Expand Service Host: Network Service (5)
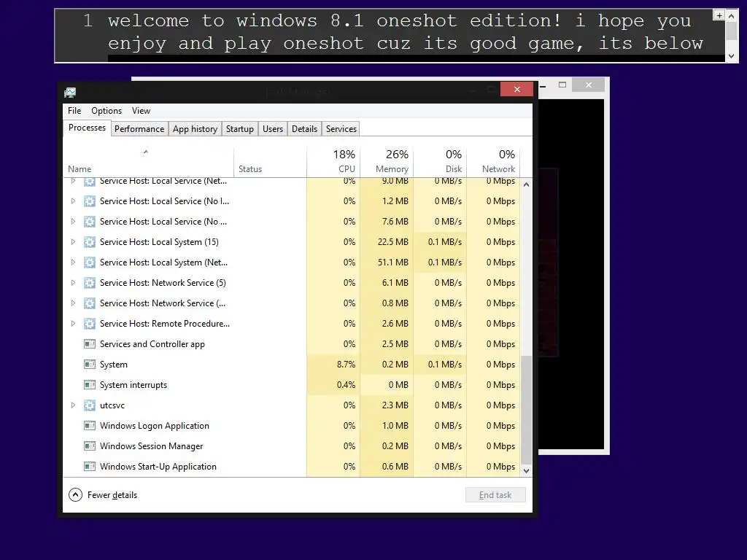Viewport: 747px width, 560px height. pyautogui.click(x=73, y=283)
